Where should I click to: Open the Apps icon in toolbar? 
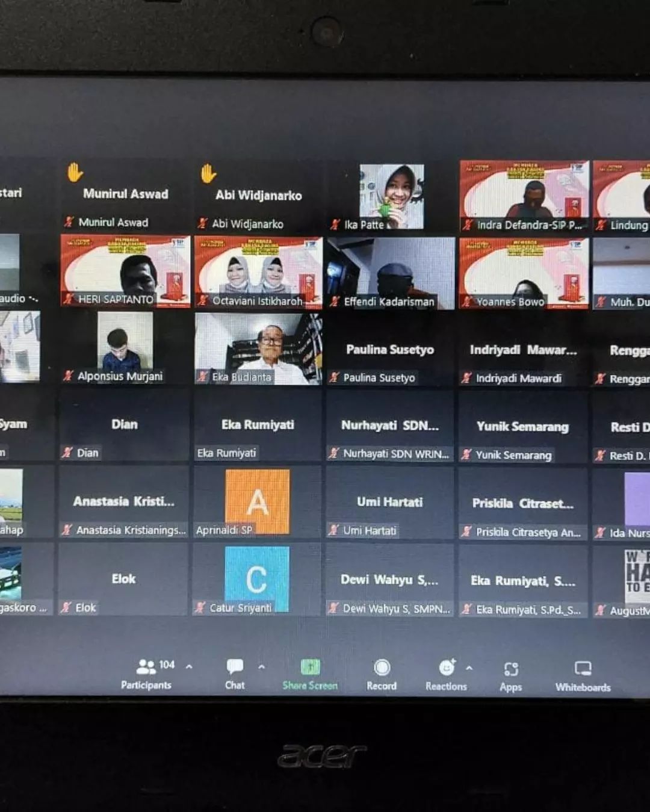(510, 669)
